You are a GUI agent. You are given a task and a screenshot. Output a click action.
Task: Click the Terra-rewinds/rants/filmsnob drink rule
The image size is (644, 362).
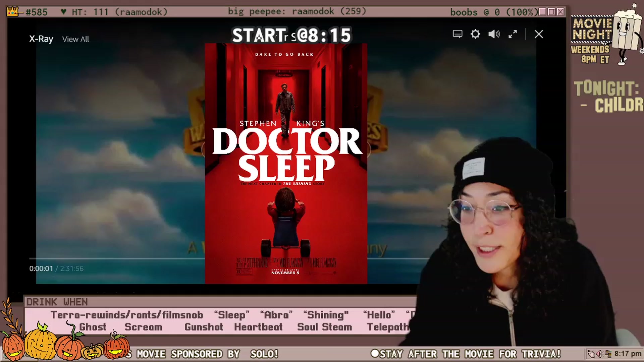(127, 315)
